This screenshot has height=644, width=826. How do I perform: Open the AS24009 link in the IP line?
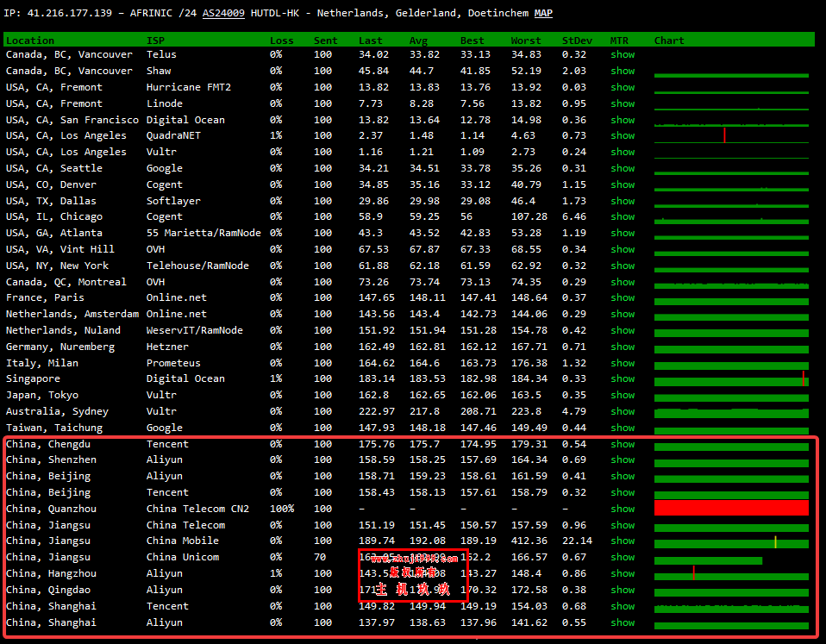223,13
